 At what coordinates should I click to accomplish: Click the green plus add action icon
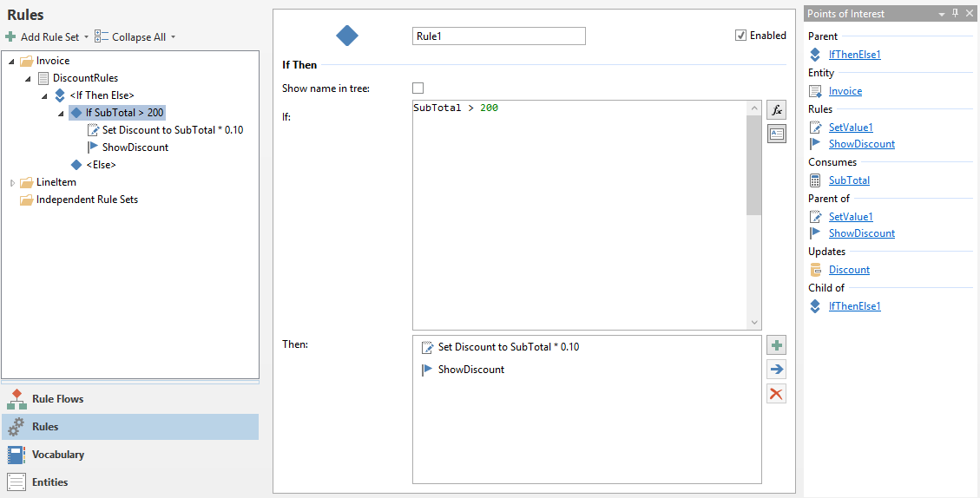pos(777,345)
